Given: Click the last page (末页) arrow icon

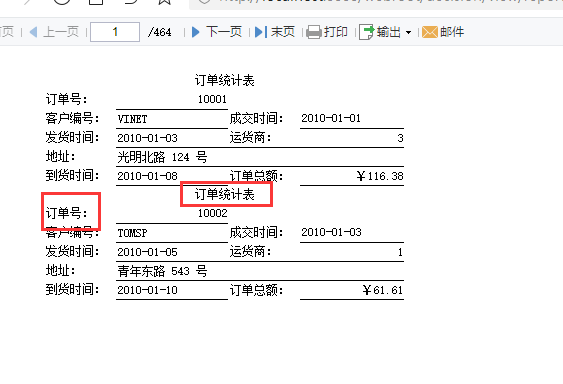Looking at the screenshot, I should 261,32.
